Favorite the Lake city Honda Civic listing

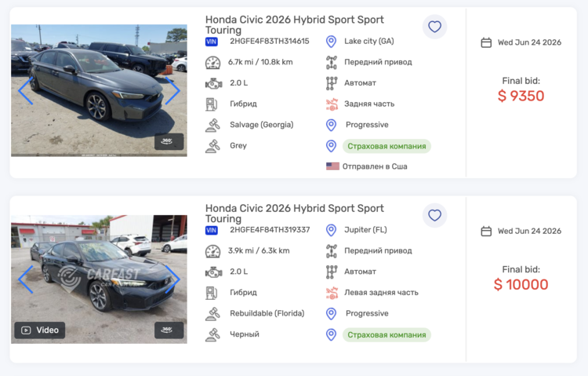point(434,27)
